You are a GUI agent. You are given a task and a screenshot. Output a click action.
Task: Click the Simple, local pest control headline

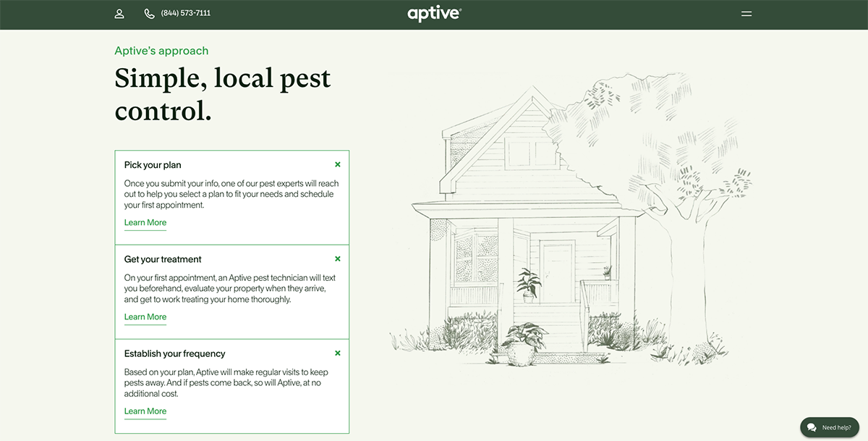click(223, 94)
